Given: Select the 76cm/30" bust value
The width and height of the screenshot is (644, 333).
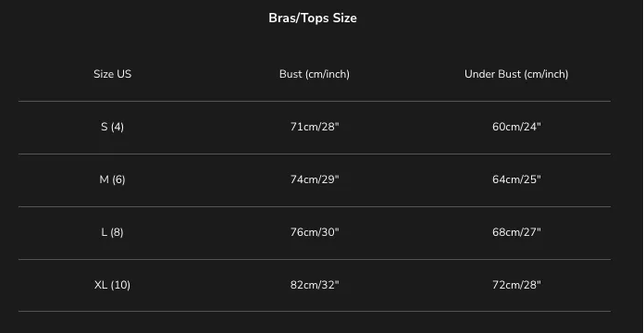Looking at the screenshot, I should coord(315,232).
